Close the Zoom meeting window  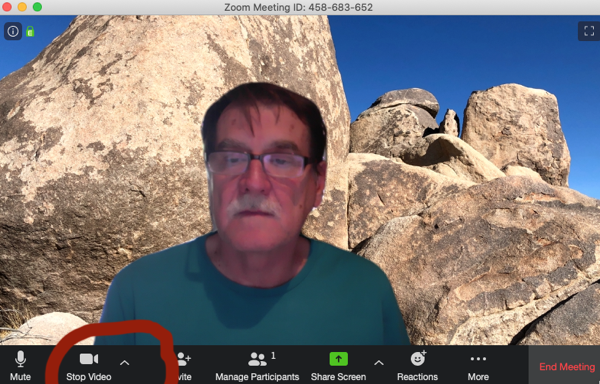click(7, 7)
